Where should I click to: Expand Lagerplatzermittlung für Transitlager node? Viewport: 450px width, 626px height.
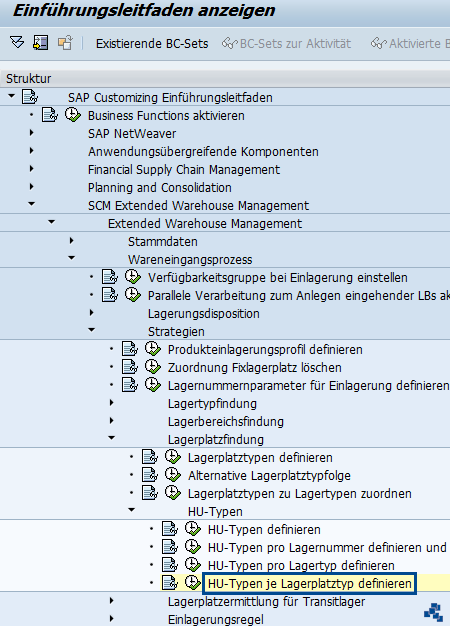point(111,600)
